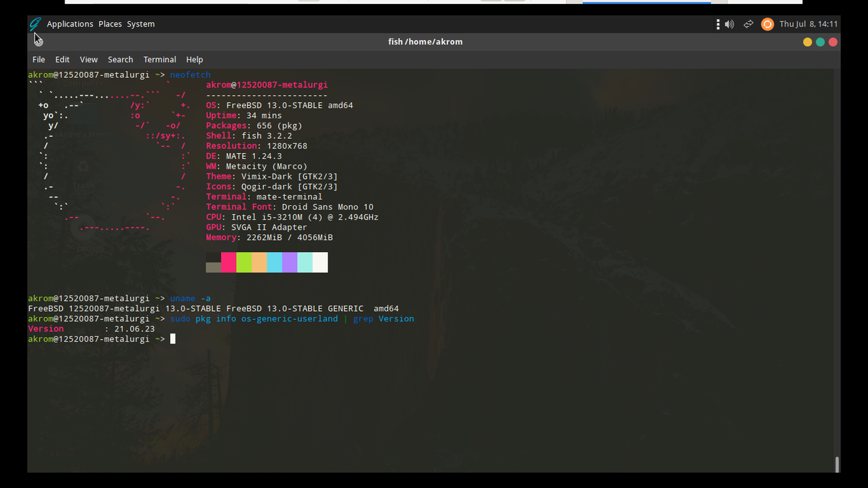The width and height of the screenshot is (868, 488).
Task: Click the "Packages: 656 (pkg)" line
Action: (x=254, y=125)
